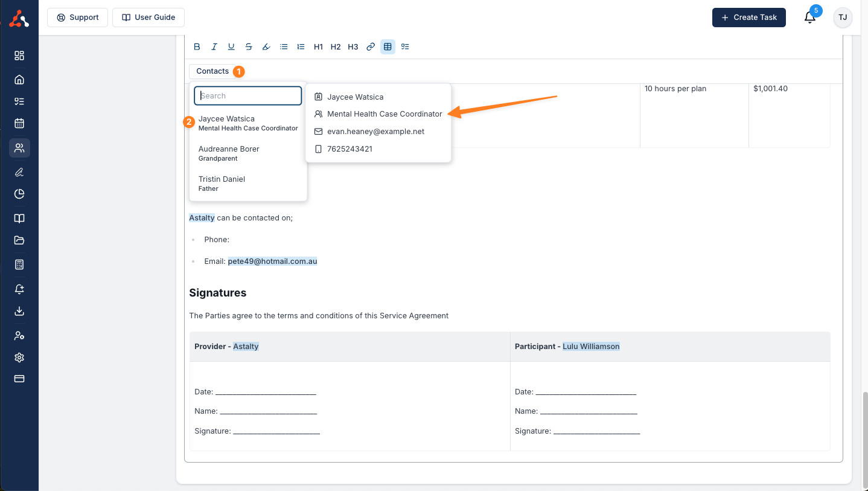The height and width of the screenshot is (491, 868).
Task: Apply the H3 heading style
Action: click(353, 47)
